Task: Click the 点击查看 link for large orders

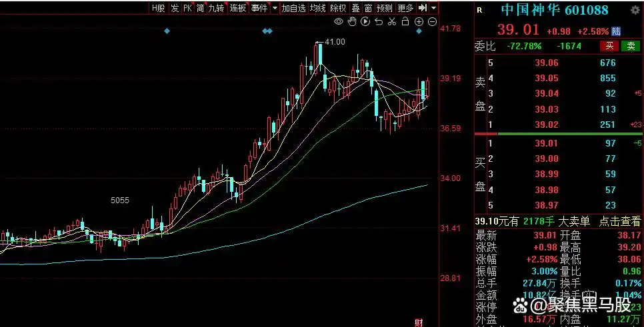Action: [619, 221]
